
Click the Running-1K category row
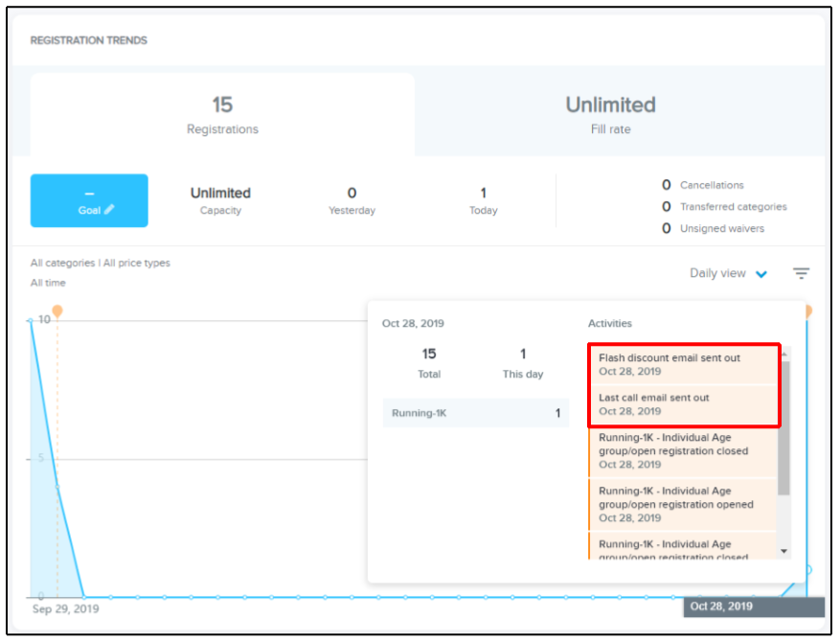pos(476,413)
